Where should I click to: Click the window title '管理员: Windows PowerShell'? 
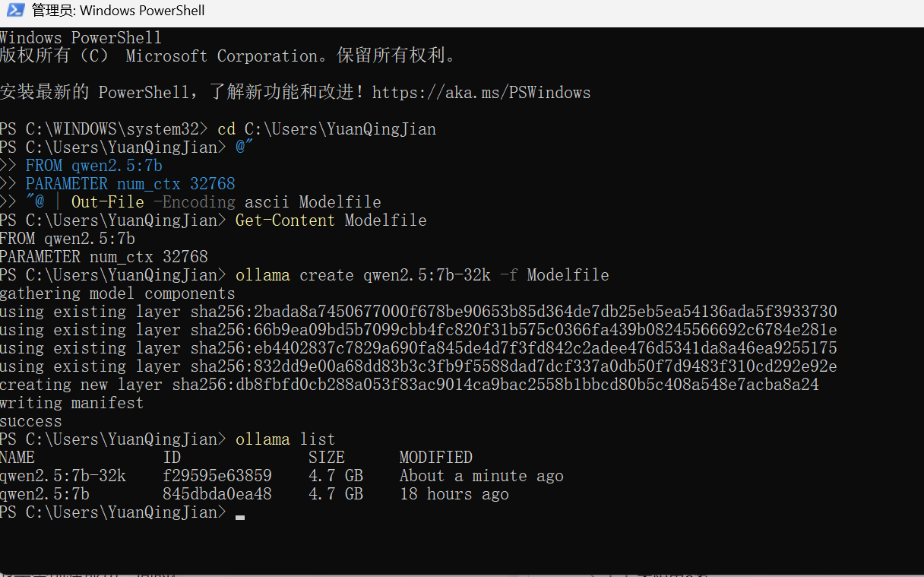pyautogui.click(x=118, y=11)
